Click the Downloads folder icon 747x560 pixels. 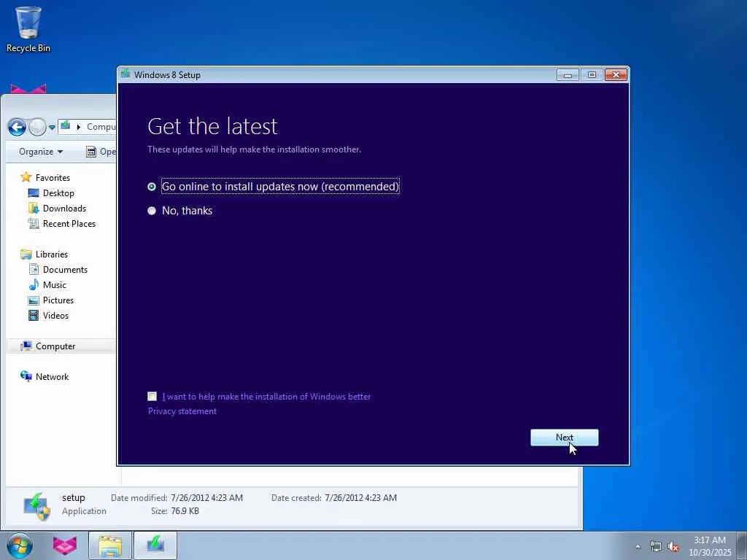click(x=34, y=208)
